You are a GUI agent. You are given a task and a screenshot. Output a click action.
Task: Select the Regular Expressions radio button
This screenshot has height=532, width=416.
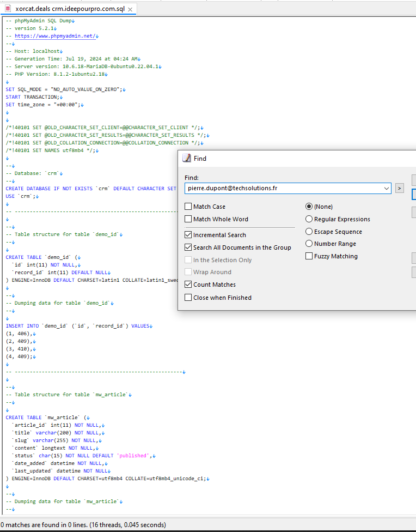pyautogui.click(x=309, y=219)
